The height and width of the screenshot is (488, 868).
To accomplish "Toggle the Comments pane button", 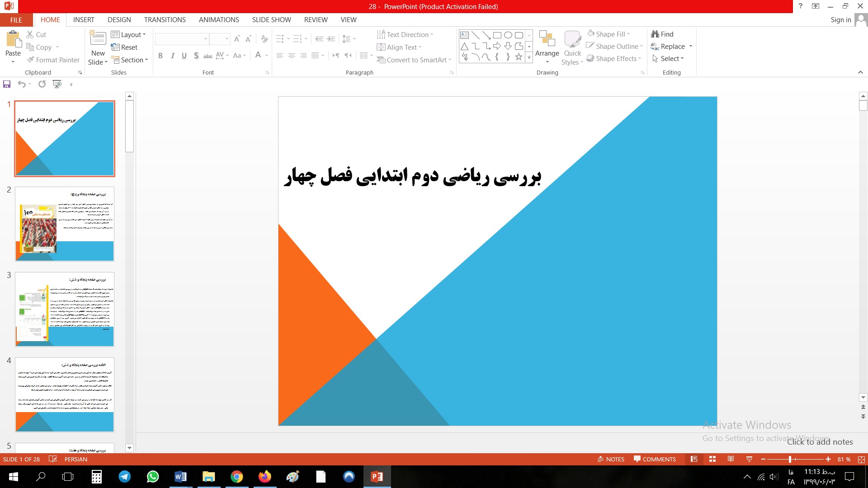I will point(655,459).
